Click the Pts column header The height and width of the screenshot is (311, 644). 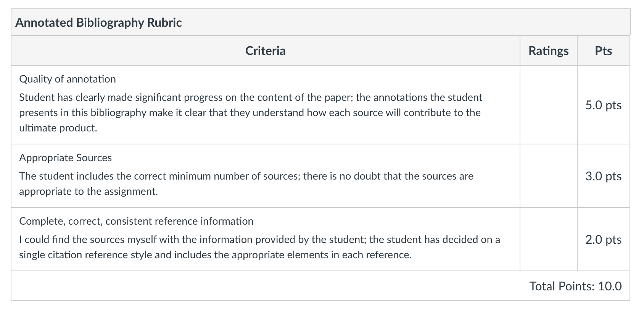click(x=603, y=51)
